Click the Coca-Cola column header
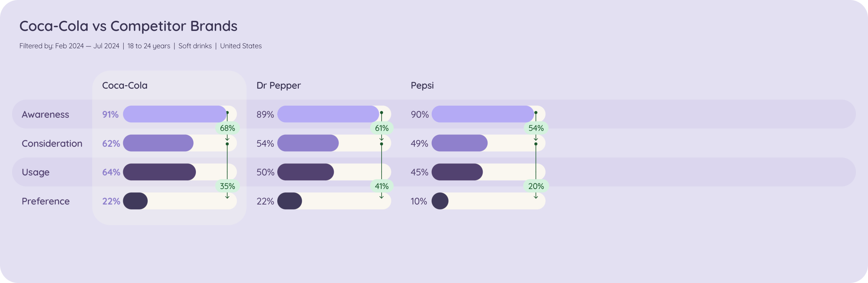This screenshot has height=283, width=868. click(125, 86)
